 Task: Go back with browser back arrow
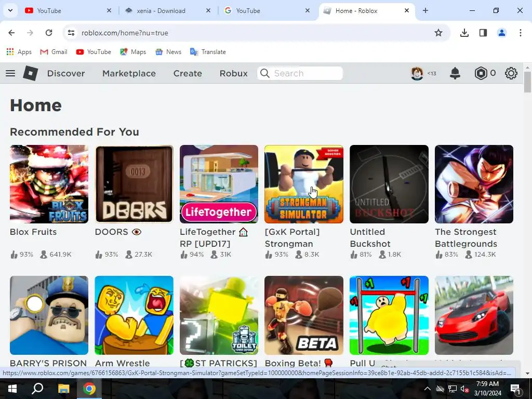point(11,33)
